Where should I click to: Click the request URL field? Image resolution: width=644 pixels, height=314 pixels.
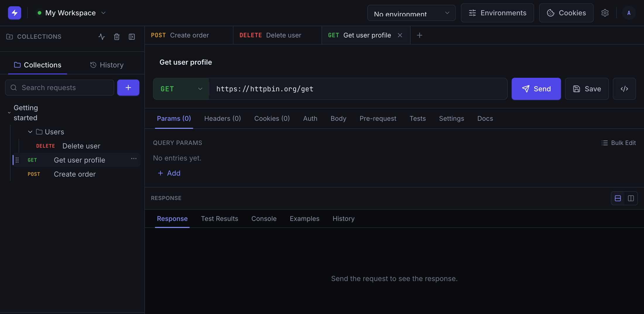click(358, 89)
